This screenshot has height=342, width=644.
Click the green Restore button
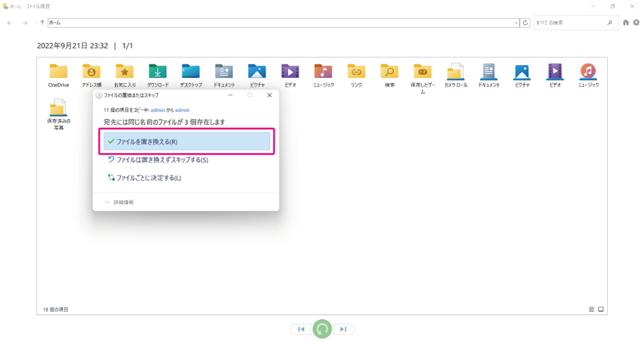[322, 329]
